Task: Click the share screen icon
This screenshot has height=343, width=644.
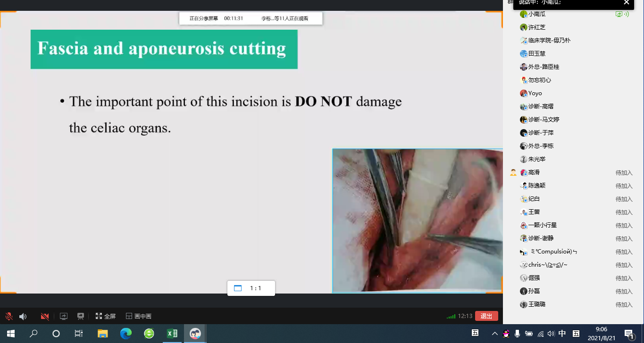Action: tap(64, 317)
